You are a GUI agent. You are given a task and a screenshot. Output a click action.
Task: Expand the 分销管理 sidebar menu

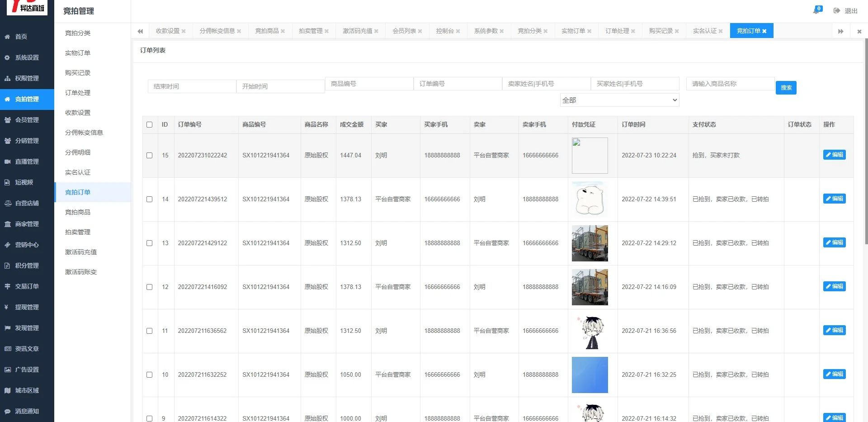click(27, 141)
